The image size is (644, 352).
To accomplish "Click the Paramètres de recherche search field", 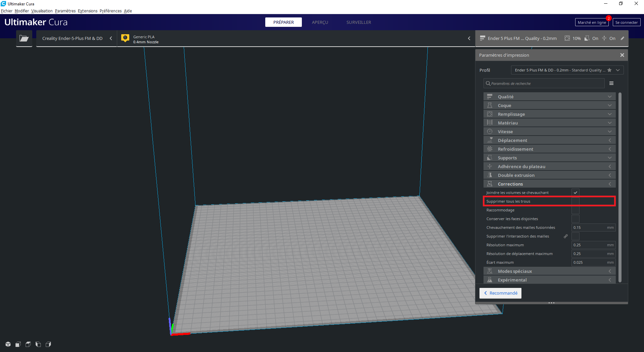I will point(544,84).
